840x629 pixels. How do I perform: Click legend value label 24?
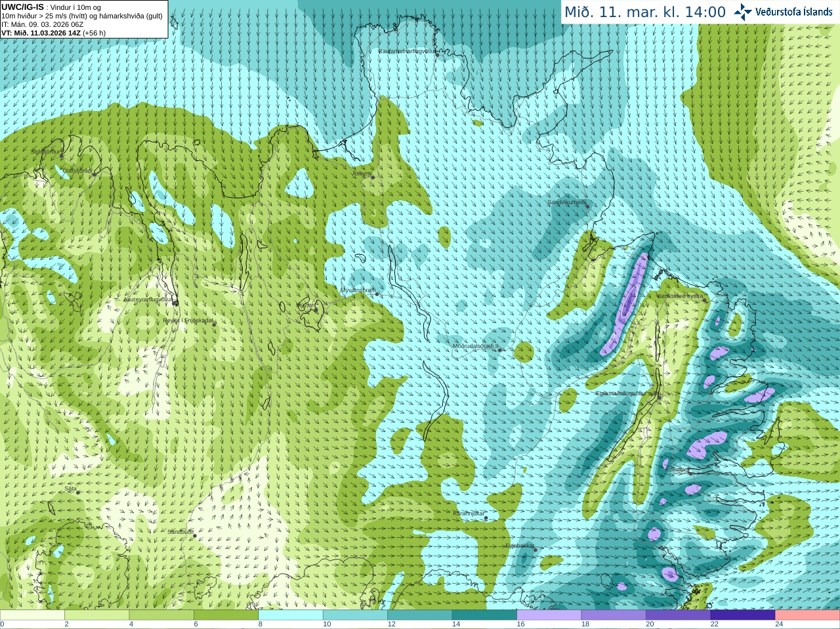779,624
